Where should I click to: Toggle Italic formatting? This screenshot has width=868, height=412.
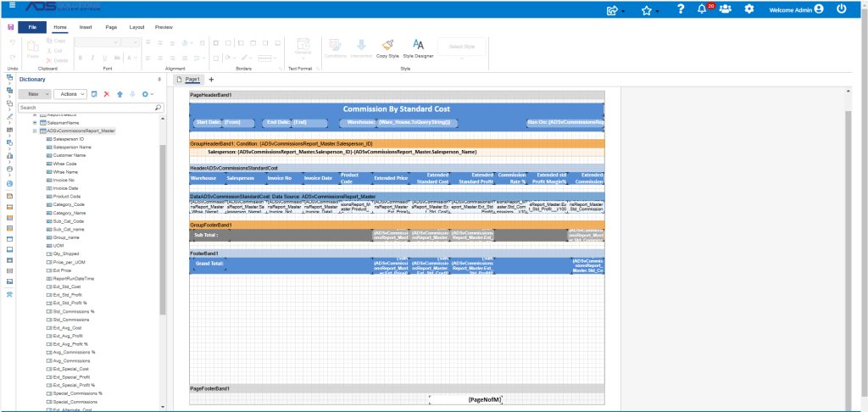click(x=93, y=58)
